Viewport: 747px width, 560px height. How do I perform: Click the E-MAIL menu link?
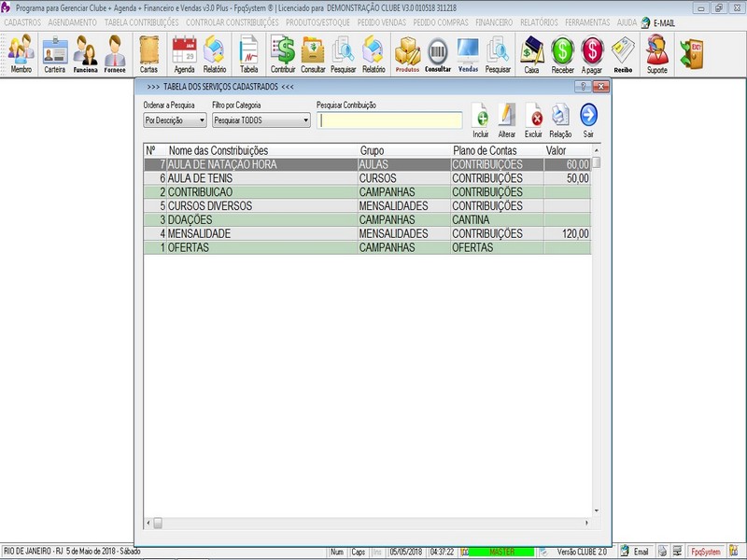tap(658, 22)
